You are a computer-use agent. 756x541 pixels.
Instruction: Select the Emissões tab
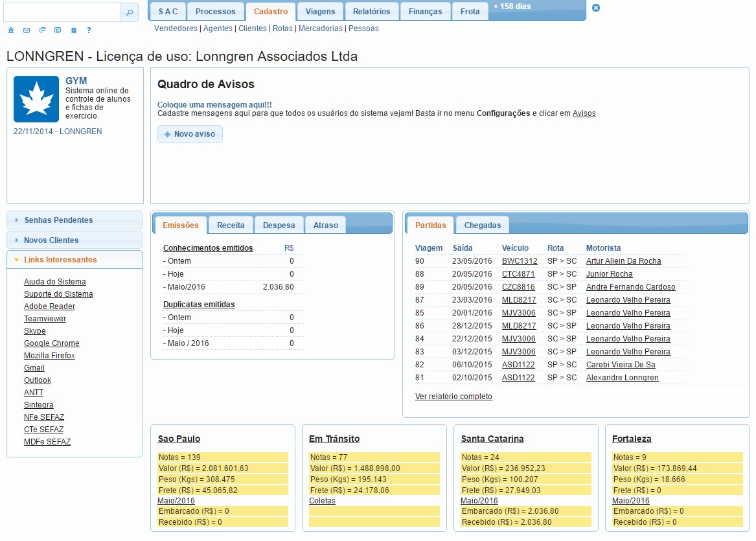pos(180,225)
